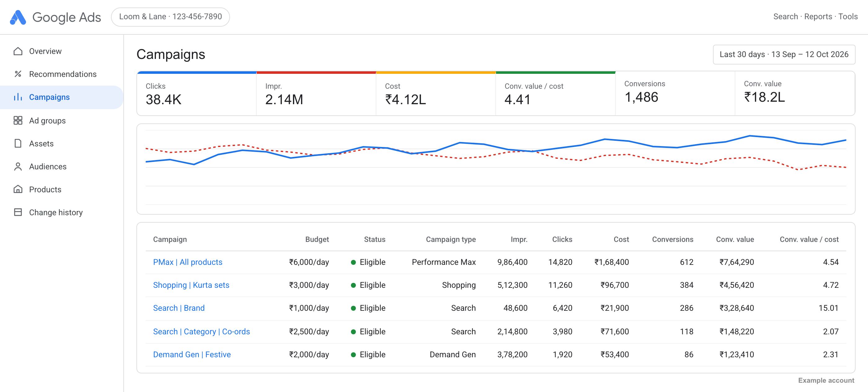Click the Campaigns bar chart icon
The width and height of the screenshot is (868, 392).
(x=18, y=97)
